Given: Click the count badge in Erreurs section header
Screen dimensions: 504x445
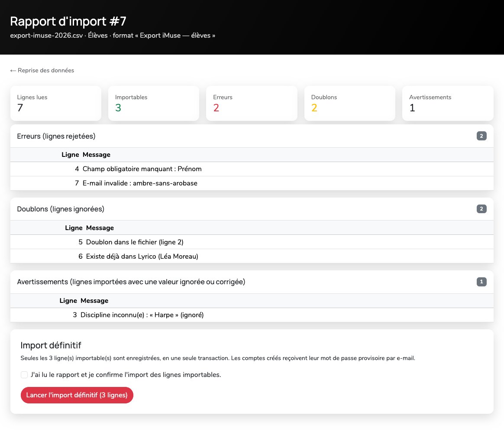Looking at the screenshot, I should click(x=481, y=136).
